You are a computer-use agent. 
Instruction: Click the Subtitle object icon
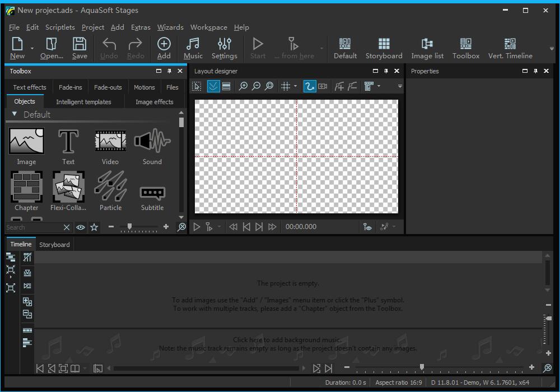(152, 192)
